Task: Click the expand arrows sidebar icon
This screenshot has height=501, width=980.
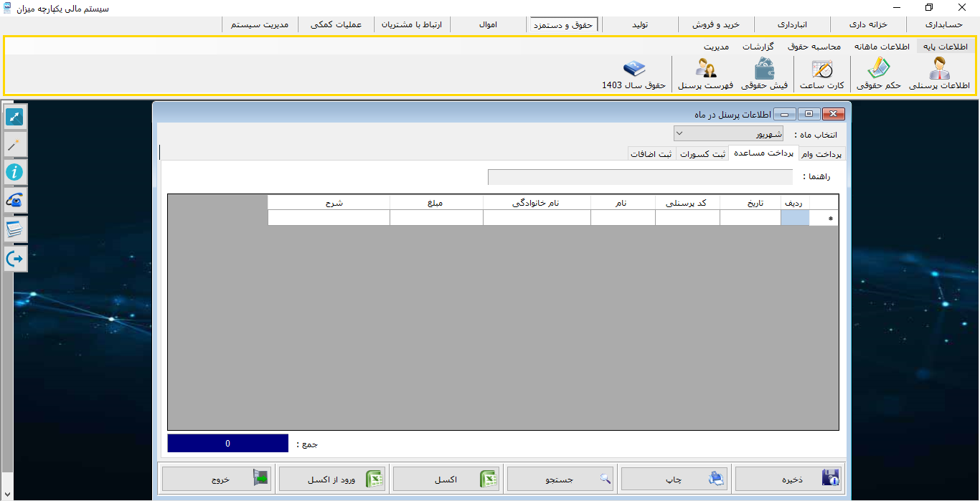Action: [x=15, y=116]
